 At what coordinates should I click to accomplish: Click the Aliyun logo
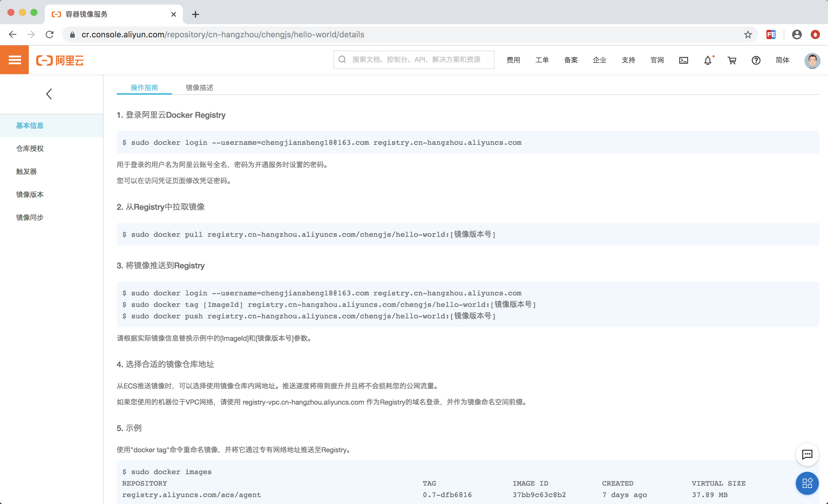60,60
